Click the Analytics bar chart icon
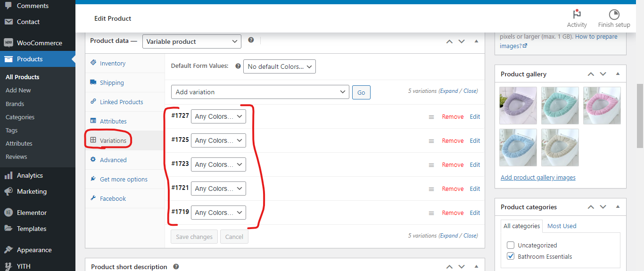644x271 pixels. coord(8,175)
